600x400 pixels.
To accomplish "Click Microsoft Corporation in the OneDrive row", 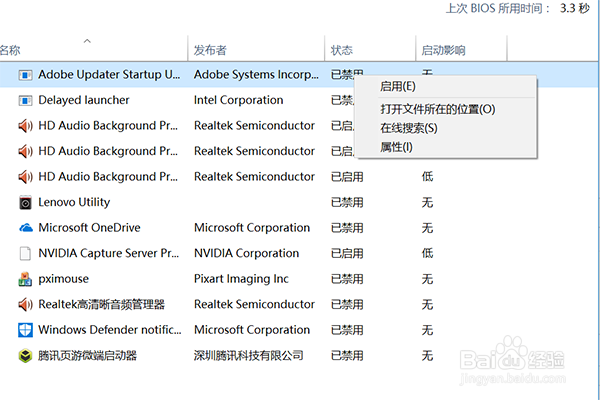I will (252, 228).
